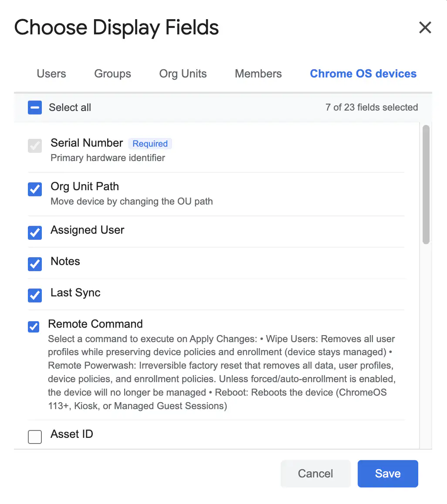
Task: Click the vertical scrollbar thumb
Action: click(x=426, y=185)
